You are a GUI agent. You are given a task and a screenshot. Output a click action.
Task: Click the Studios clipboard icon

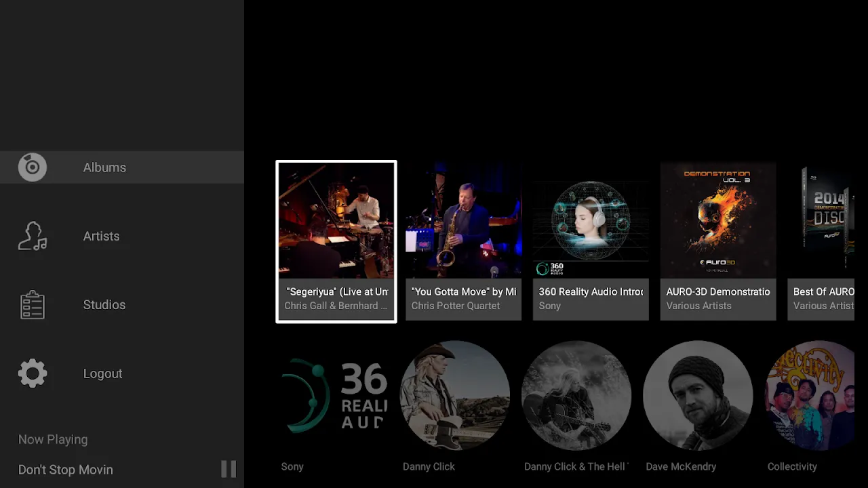(x=33, y=305)
